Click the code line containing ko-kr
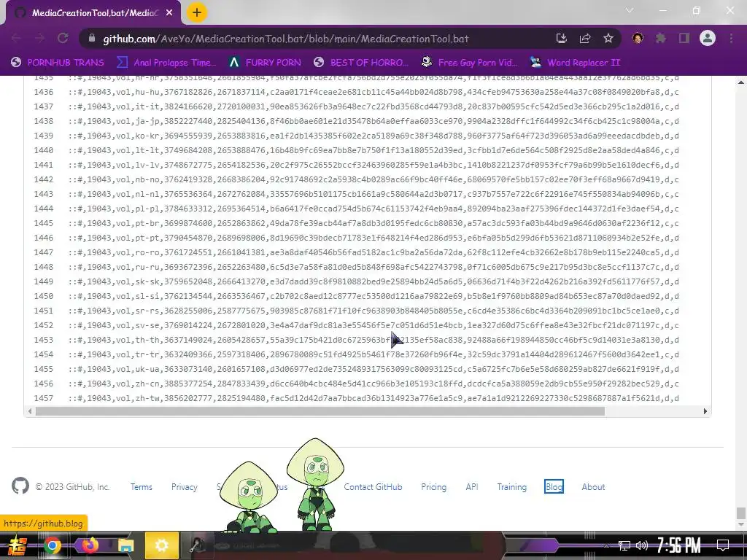 (373, 136)
